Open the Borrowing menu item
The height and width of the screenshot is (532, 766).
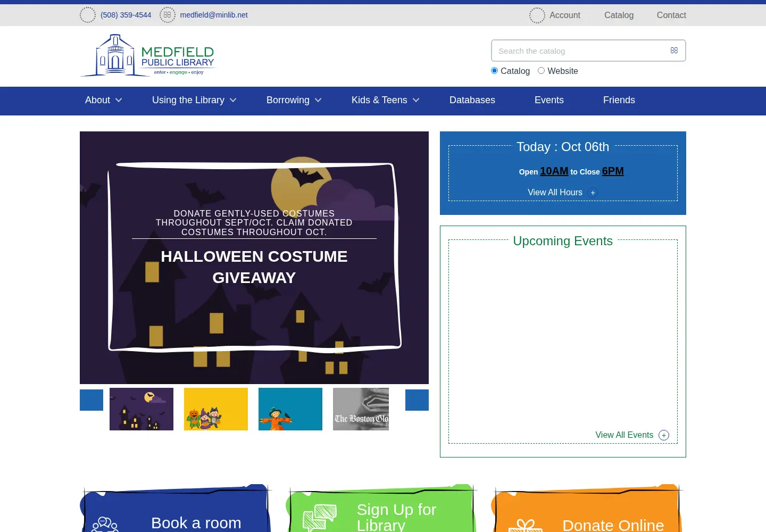coord(288,100)
